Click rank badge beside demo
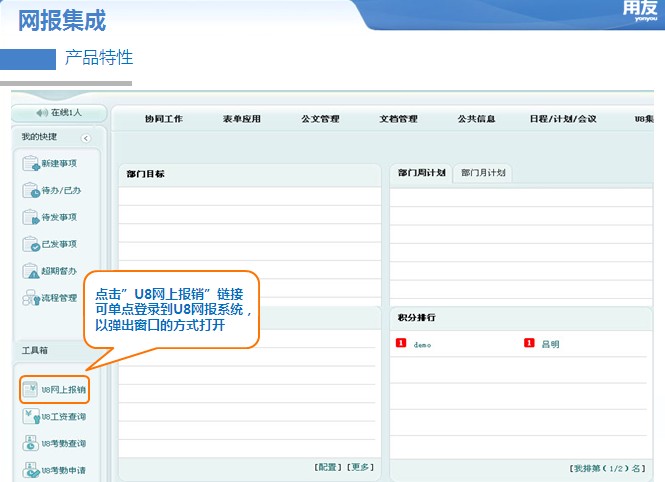The image size is (665, 482). pos(401,343)
